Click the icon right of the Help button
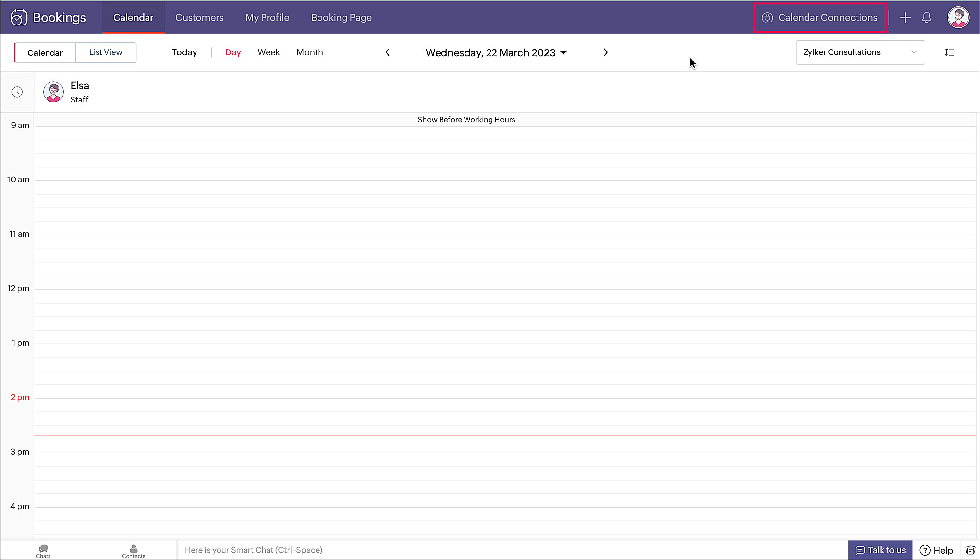Screen dimensions: 980x560 970,550
